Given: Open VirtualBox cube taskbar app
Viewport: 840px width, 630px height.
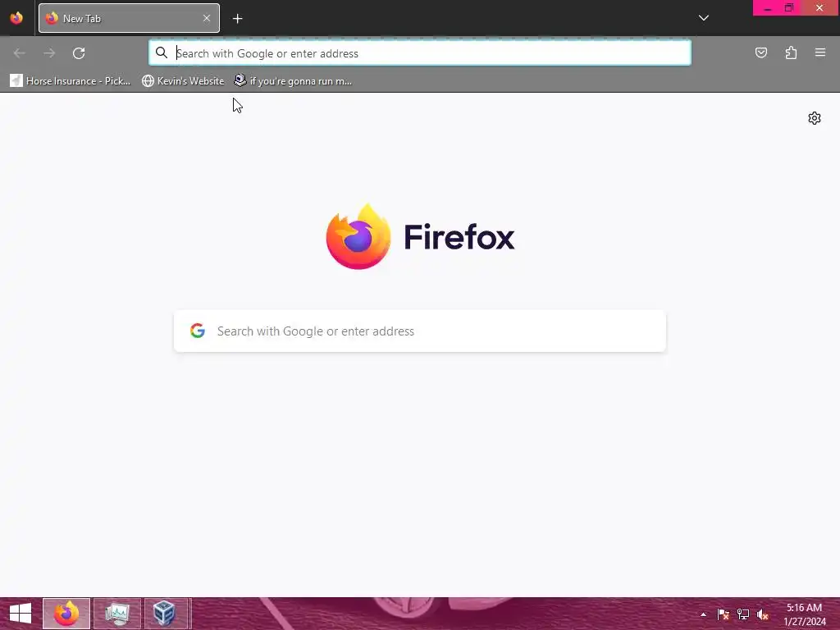Looking at the screenshot, I should tap(164, 614).
